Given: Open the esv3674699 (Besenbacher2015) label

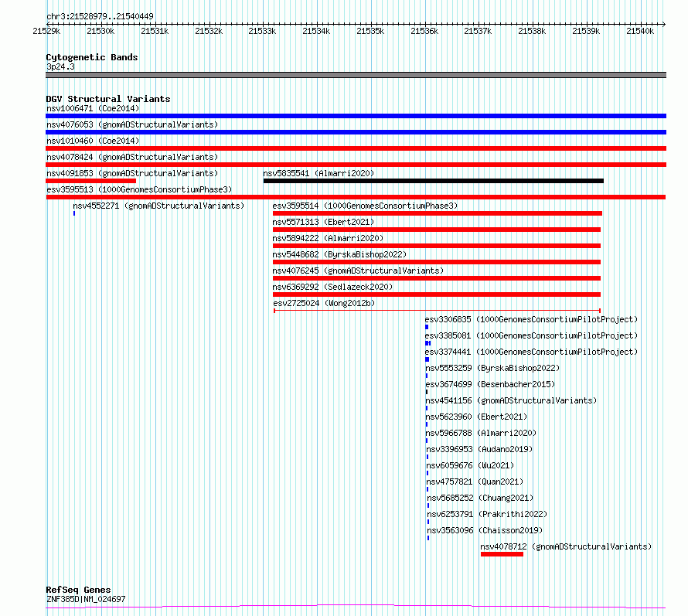Looking at the screenshot, I should click(x=491, y=384).
